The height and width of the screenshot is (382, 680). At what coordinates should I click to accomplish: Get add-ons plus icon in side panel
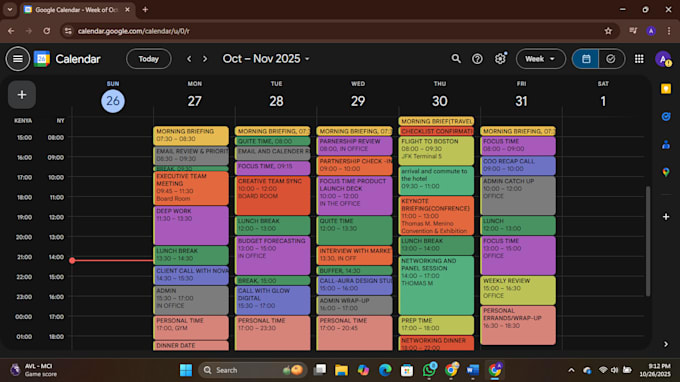pyautogui.click(x=666, y=216)
